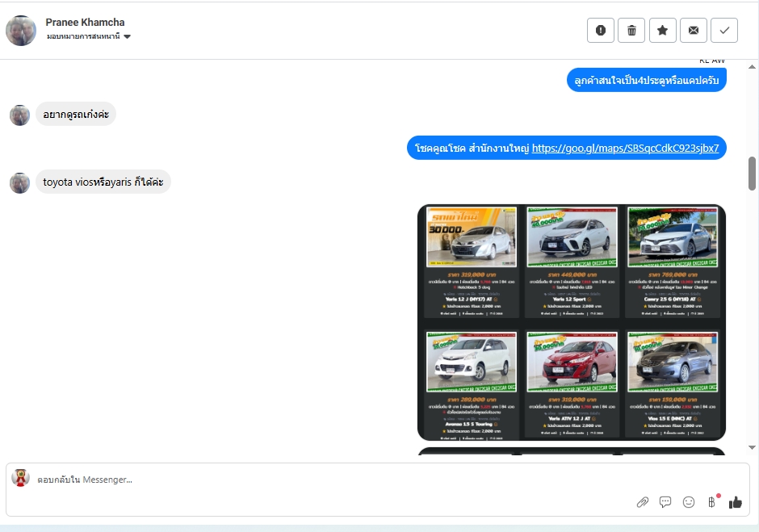Click message 'อยากดูรถเก๋งค่ะ'
Image resolution: width=759 pixels, height=532 pixels.
point(76,115)
